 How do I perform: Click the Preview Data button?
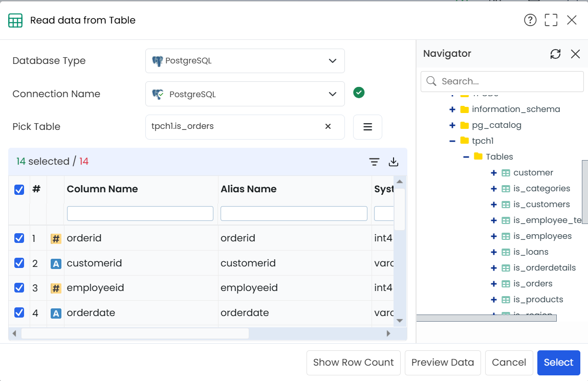pos(443,363)
